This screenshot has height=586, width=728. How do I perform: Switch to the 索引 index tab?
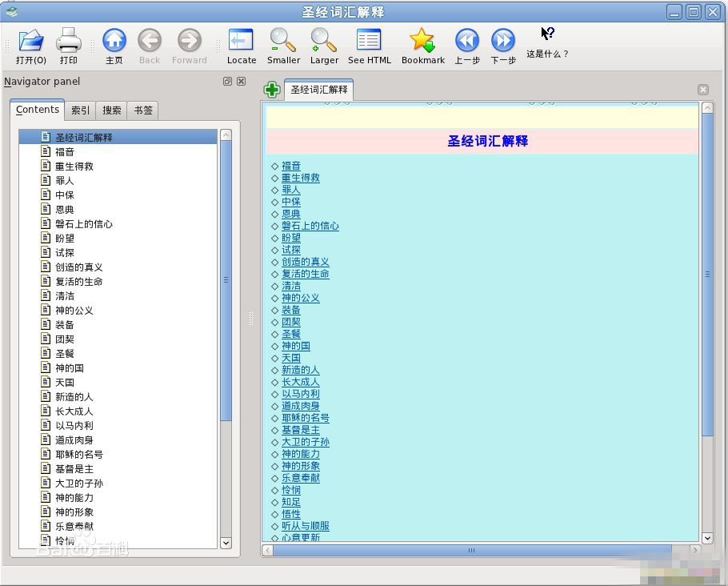click(x=81, y=110)
